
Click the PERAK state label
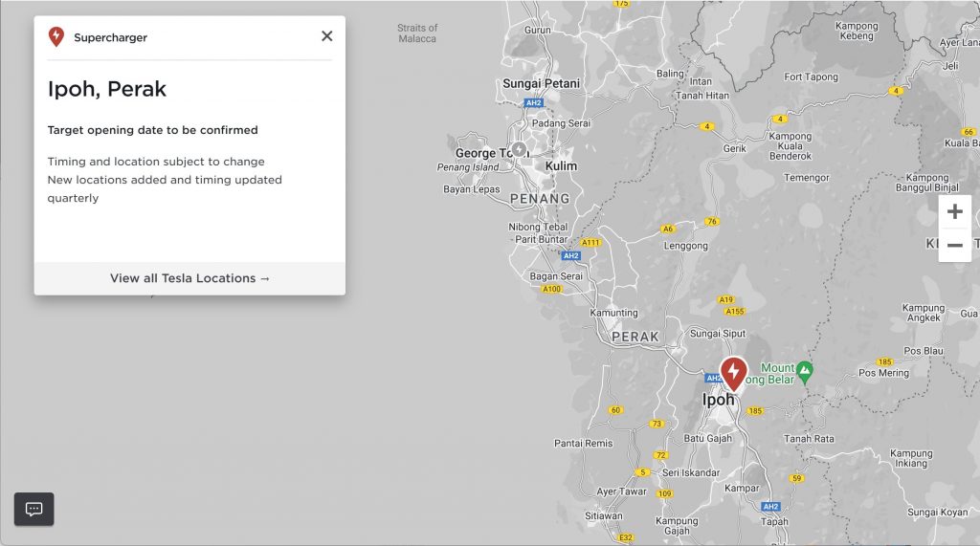[x=635, y=337]
